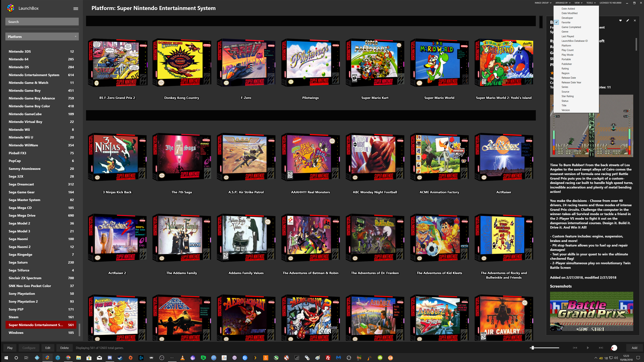
Task: Open File Explorer from the taskbar
Action: point(78,358)
